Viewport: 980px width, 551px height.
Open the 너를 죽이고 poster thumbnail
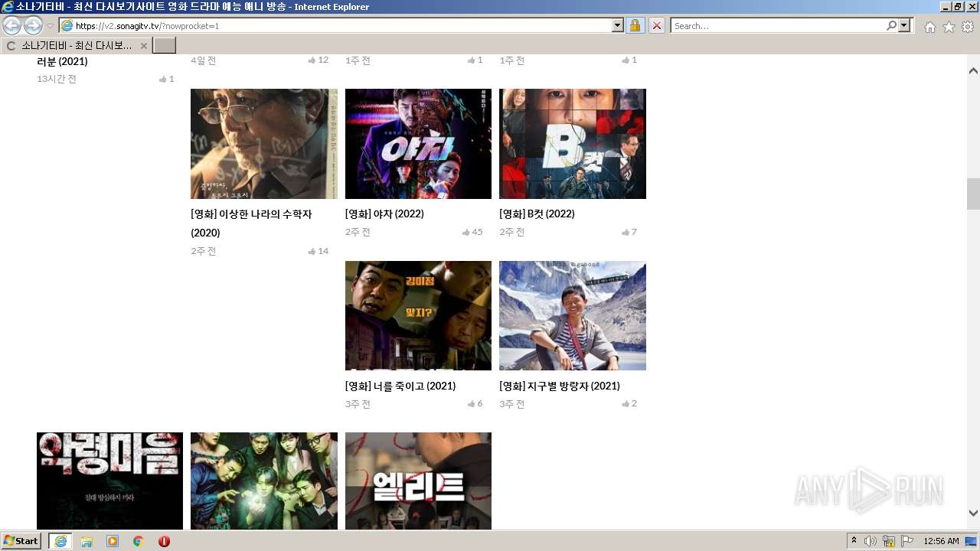[x=418, y=315]
